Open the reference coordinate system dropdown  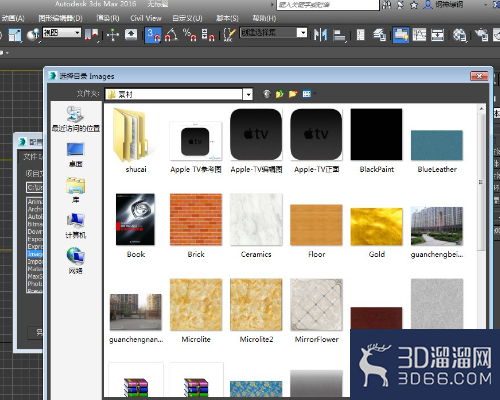(x=62, y=33)
